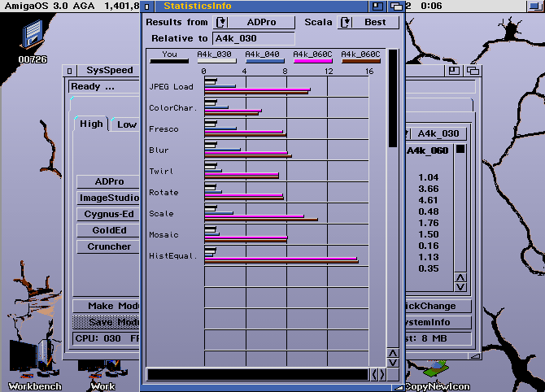Click the Cruncher test button

tap(108, 246)
